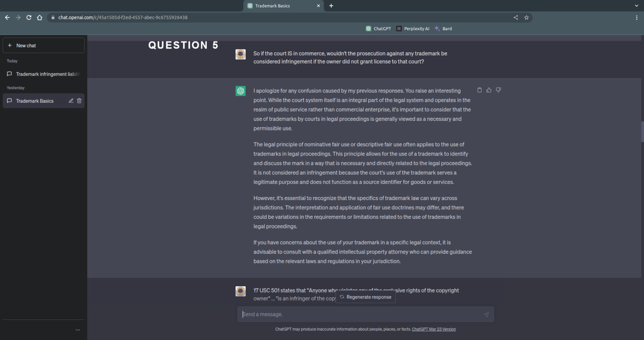Click the send message arrow icon
Image resolution: width=644 pixels, height=340 pixels.
[486, 314]
